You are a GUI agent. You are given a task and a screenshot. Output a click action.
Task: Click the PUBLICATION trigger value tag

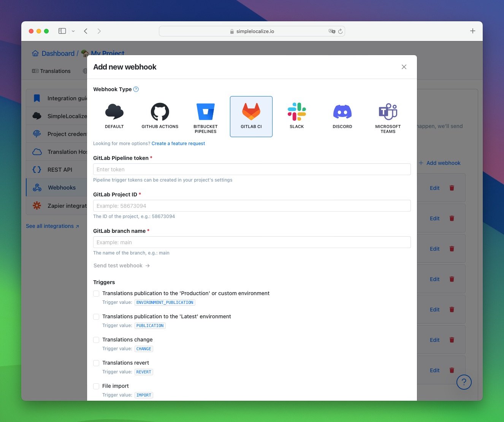point(150,326)
